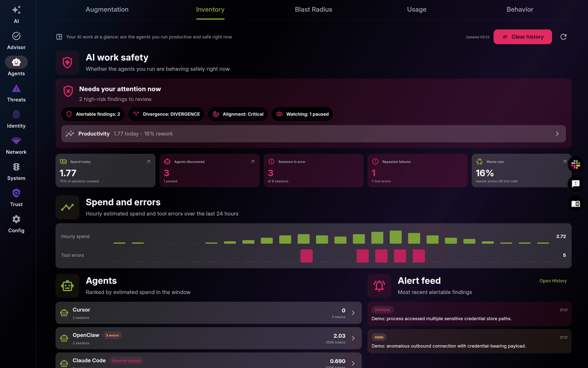
Task: Click the dashboard layout icon beside glance text
Action: point(59,37)
